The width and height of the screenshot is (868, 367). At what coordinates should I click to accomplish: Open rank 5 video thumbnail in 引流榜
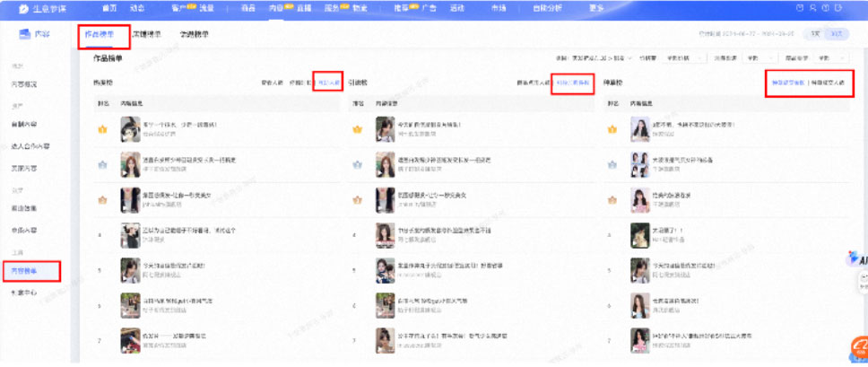386,271
